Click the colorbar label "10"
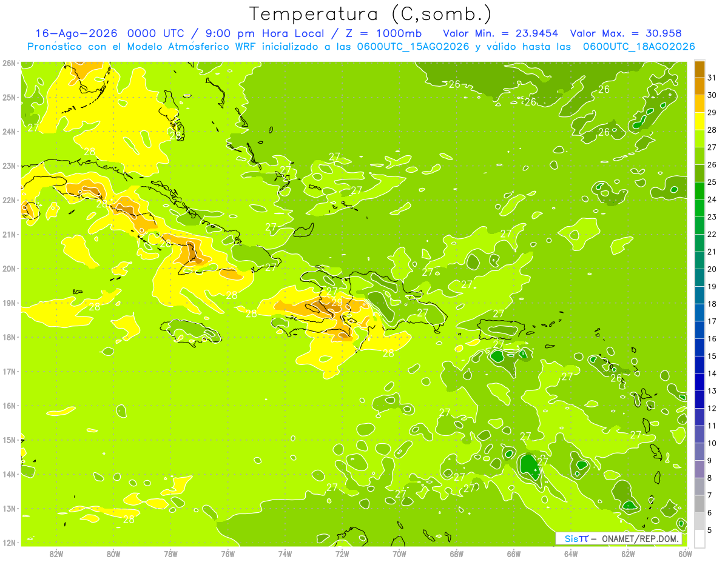Image resolution: width=728 pixels, height=562 pixels. [x=712, y=443]
